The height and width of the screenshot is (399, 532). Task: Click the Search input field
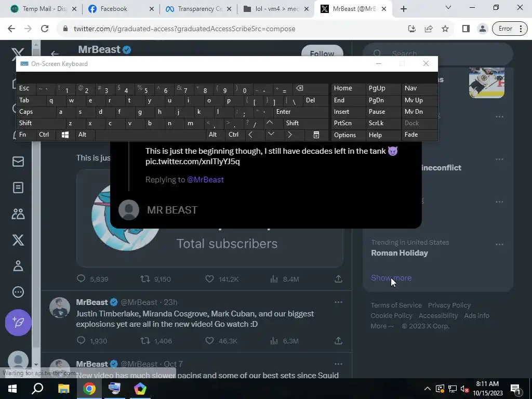pos(437,54)
